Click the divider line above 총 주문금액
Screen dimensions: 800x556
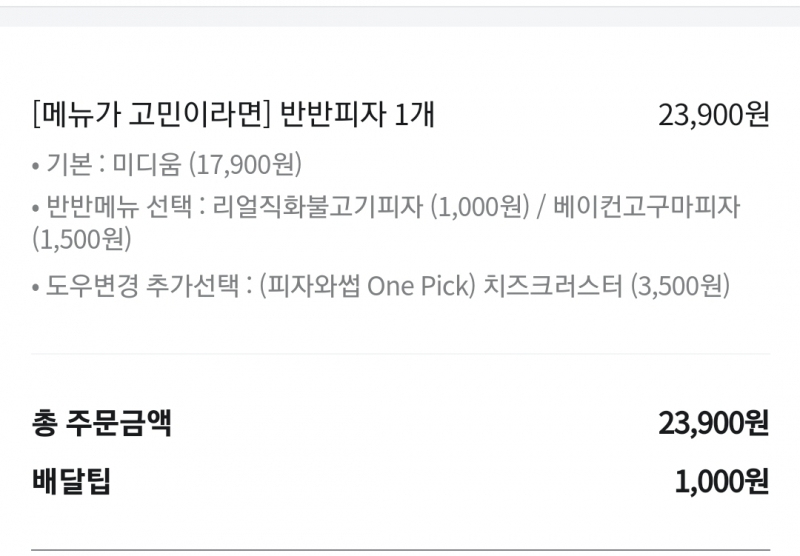(400, 353)
